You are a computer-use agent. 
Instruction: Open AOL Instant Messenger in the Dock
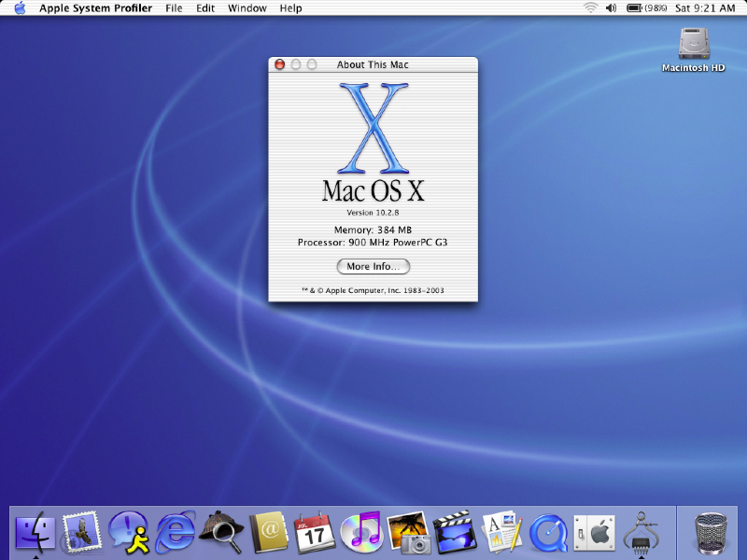128,532
